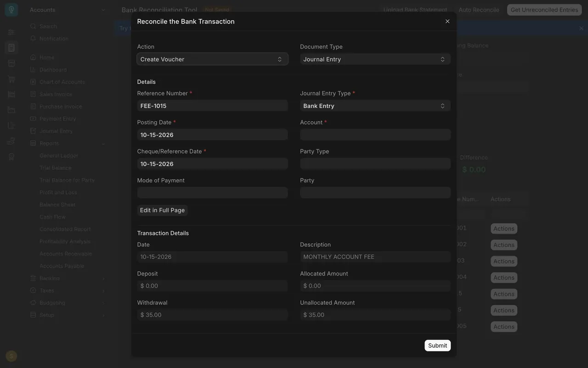Click the Edit in Full Page button
Screen dimensions: 588x368
coord(163,210)
